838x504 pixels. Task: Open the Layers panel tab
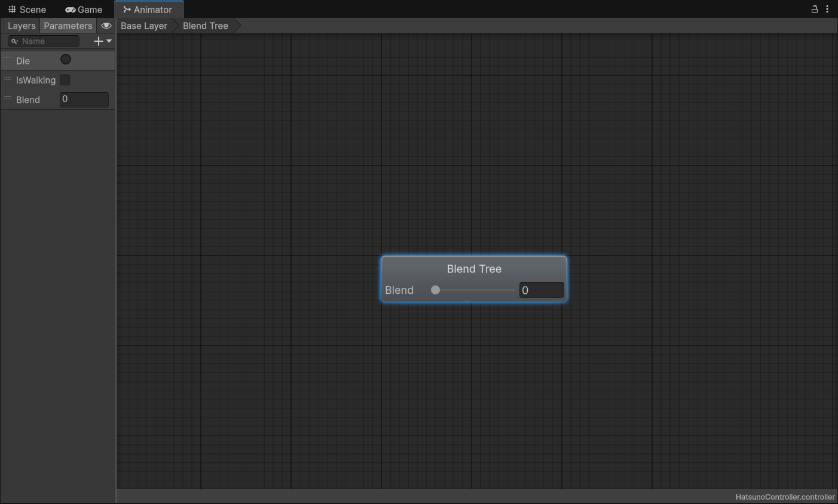22,26
